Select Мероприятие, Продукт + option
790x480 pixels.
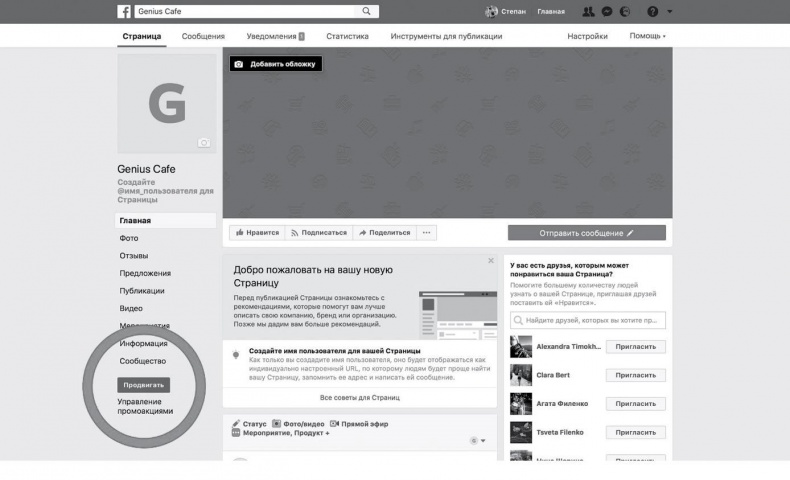pyautogui.click(x=281, y=433)
